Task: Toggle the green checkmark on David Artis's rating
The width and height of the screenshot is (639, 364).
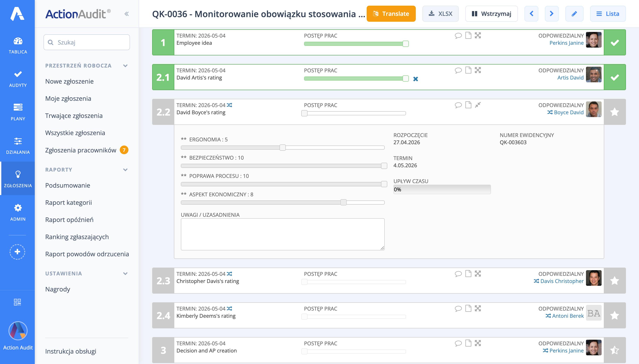Action: click(x=615, y=77)
